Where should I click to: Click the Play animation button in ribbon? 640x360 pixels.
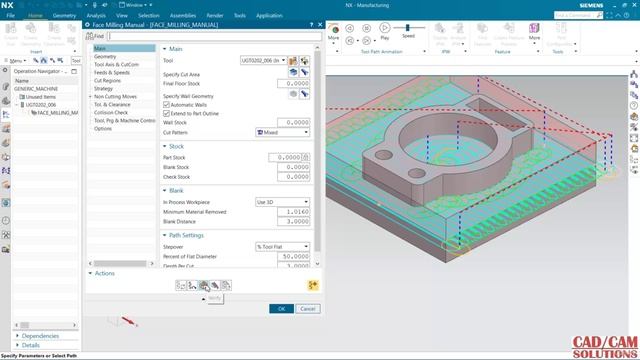click(384, 28)
